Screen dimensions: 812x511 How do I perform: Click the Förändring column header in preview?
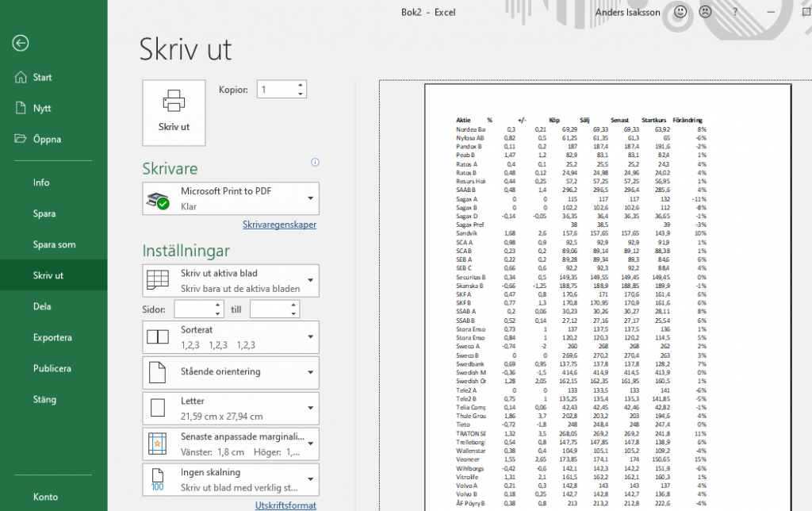click(x=688, y=121)
